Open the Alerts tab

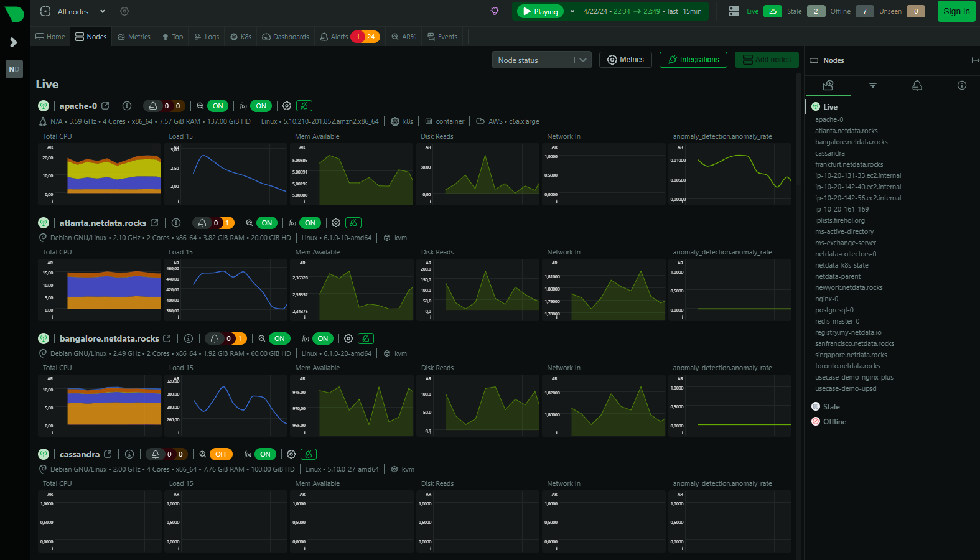350,37
